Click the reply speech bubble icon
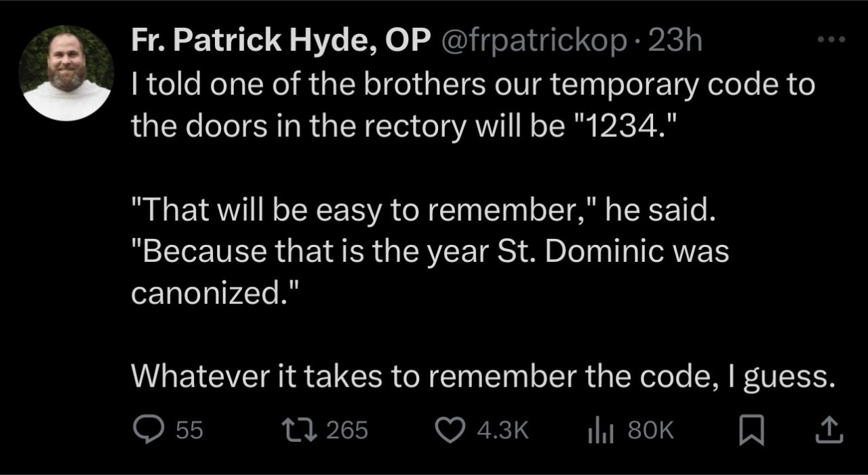The width and height of the screenshot is (868, 475). click(146, 430)
